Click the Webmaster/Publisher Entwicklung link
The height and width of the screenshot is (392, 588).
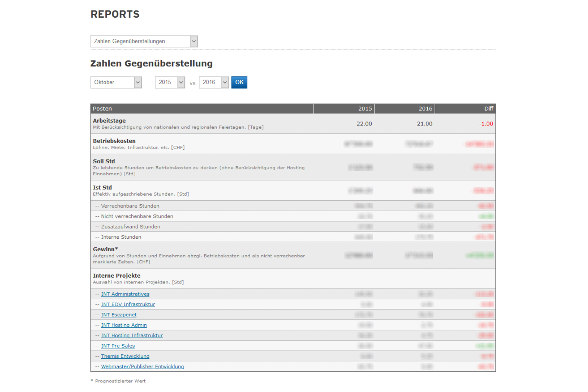point(142,367)
